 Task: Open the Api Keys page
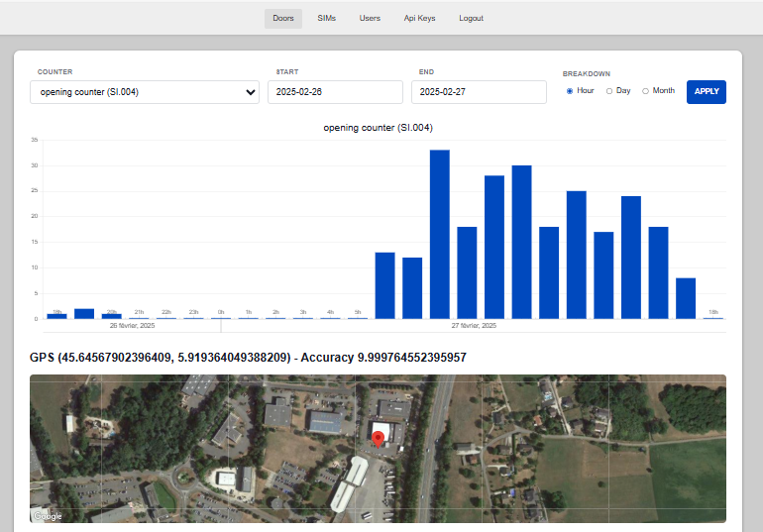pos(419,18)
